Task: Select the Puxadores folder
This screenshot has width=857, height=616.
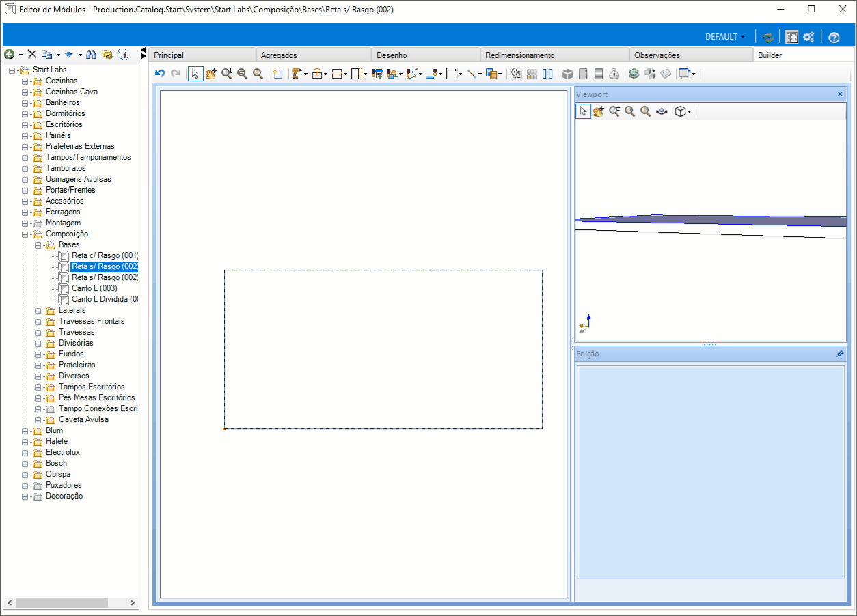Action: [64, 485]
